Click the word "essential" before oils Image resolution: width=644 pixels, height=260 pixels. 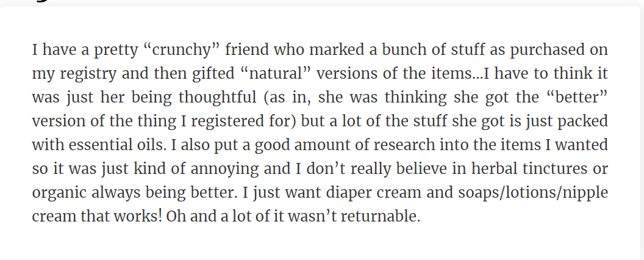(100, 145)
